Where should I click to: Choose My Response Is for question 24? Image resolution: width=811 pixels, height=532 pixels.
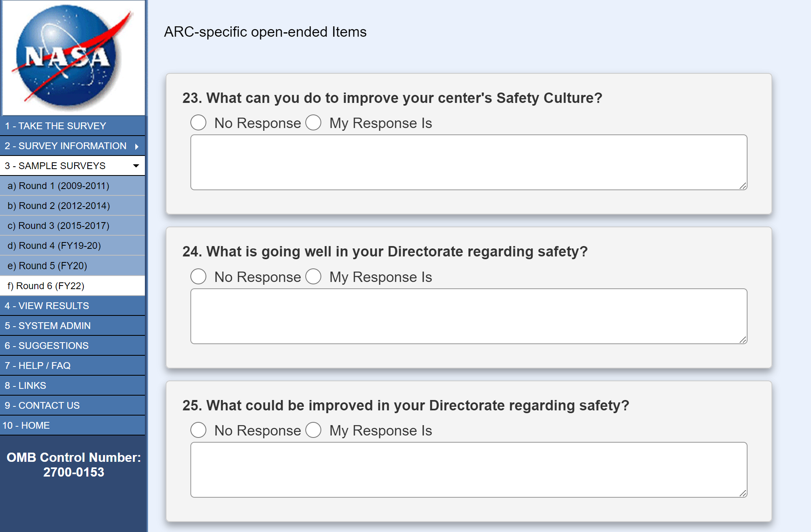click(313, 276)
